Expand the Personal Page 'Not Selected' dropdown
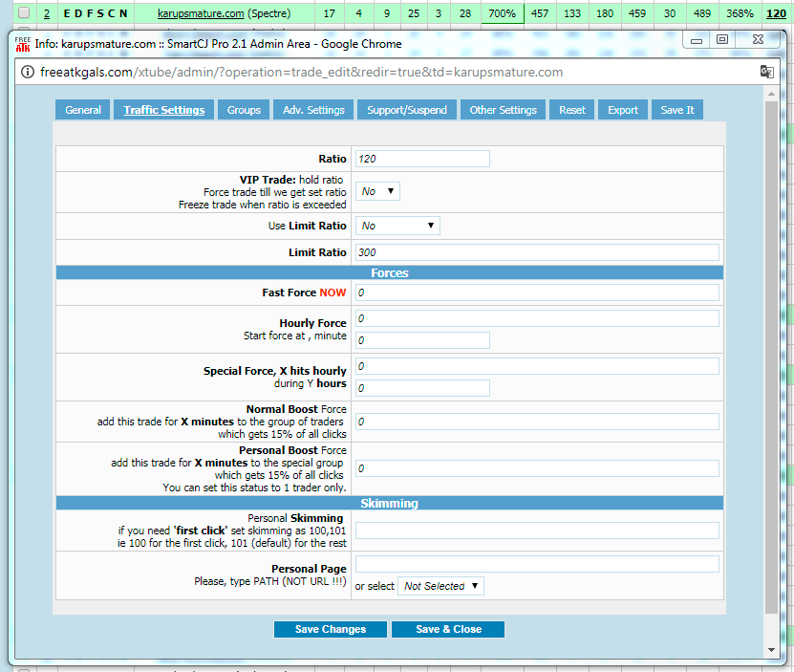794x672 pixels. tap(440, 586)
